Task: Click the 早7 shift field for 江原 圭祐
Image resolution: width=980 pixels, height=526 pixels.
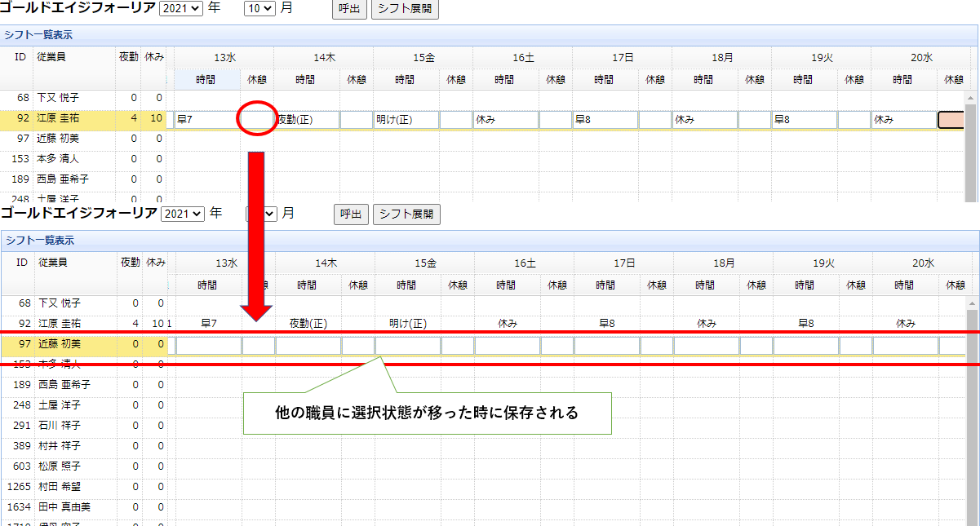Action: tap(207, 120)
